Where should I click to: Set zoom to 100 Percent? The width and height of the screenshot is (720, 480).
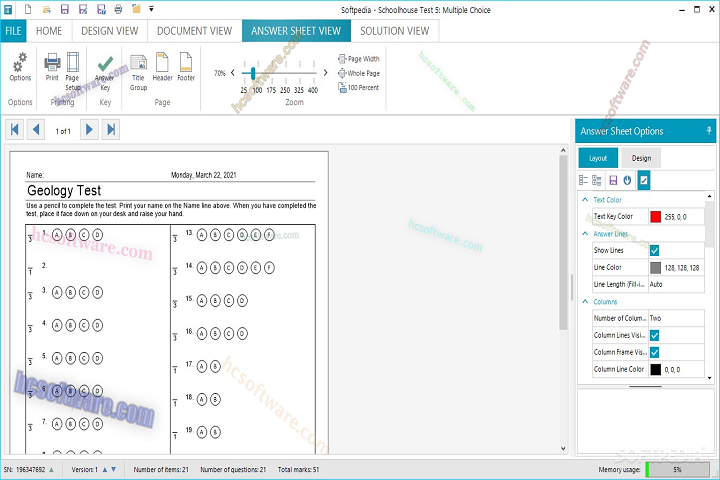pos(359,87)
